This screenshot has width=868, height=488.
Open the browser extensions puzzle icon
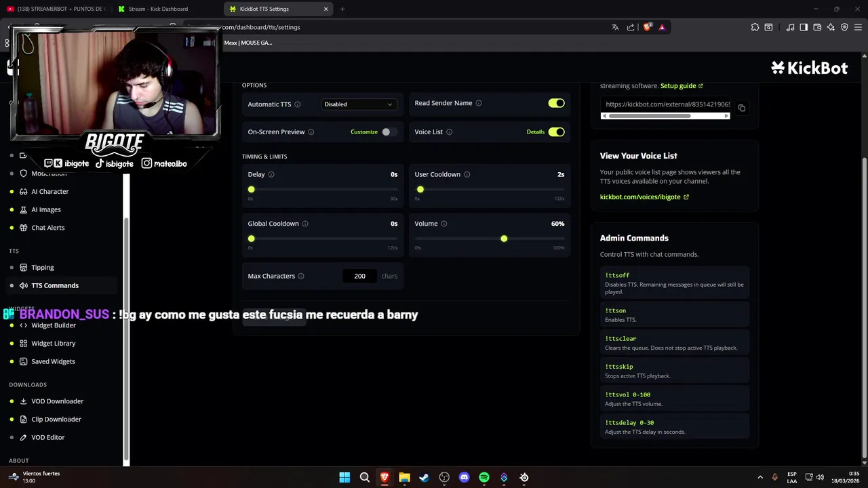[x=755, y=27]
